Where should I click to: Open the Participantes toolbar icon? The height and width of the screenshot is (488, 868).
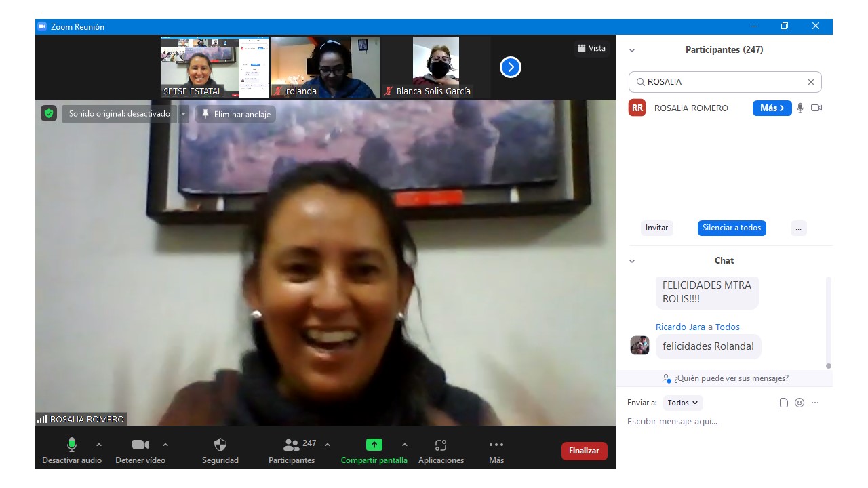292,445
